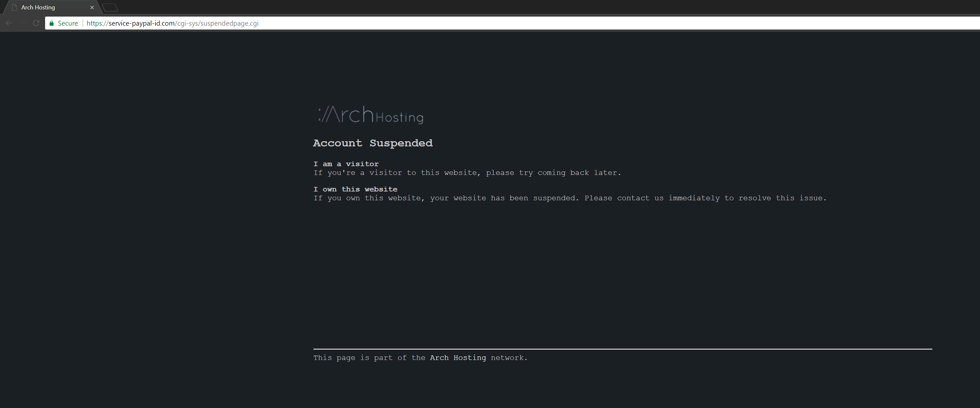Click the https:// scheme in the URL

pyautogui.click(x=97, y=23)
